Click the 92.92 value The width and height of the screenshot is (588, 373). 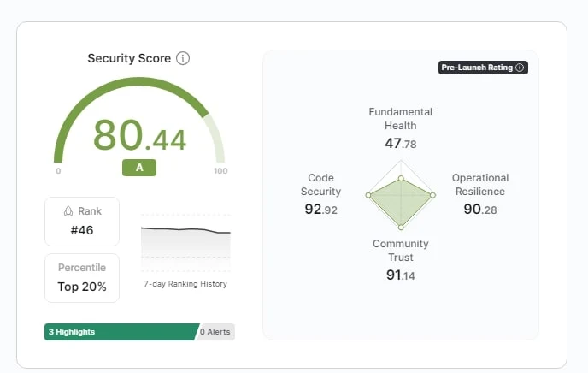click(321, 209)
